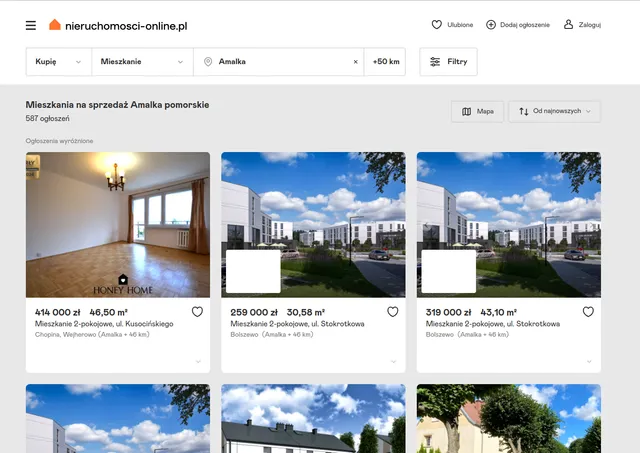The width and height of the screenshot is (640, 453).
Task: Expand details on 30,58 m² listing card
Action: [393, 361]
